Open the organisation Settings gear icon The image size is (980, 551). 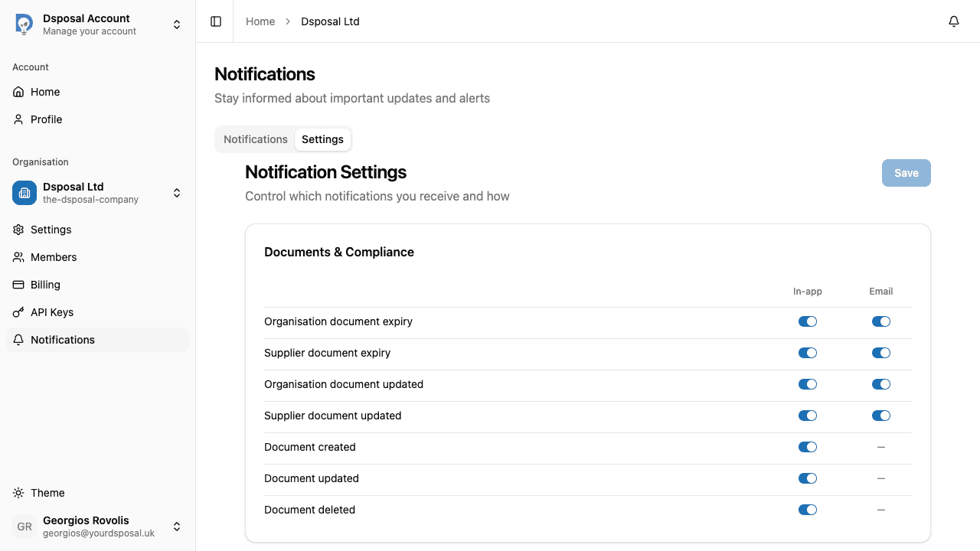(x=18, y=230)
